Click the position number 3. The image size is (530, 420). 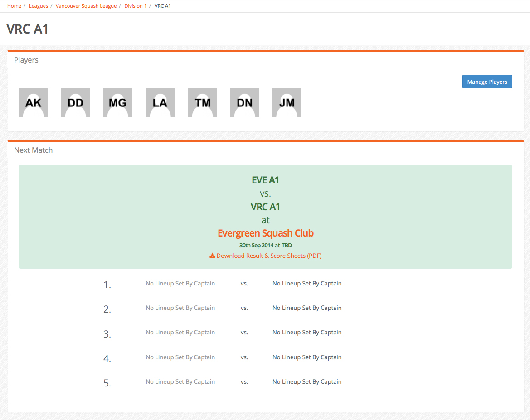pos(107,334)
